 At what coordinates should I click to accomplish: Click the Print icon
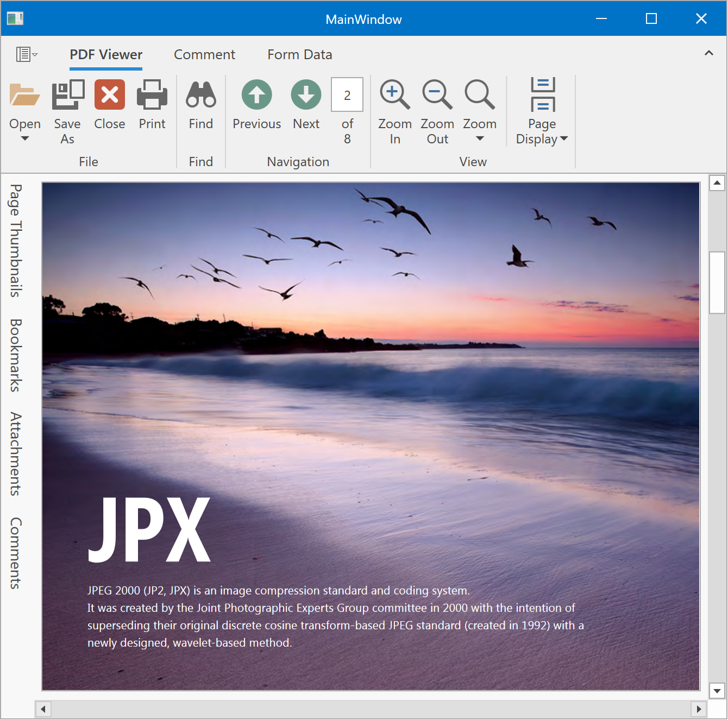[x=152, y=95]
